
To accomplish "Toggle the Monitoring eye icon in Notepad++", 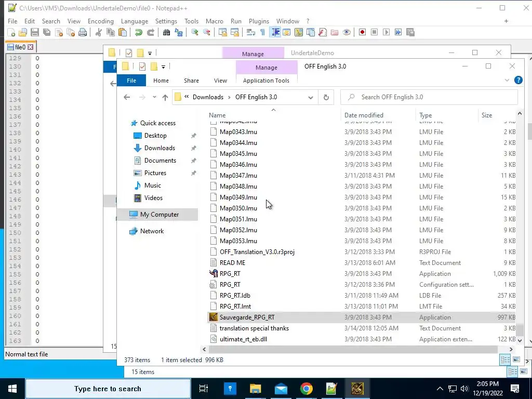I will pos(347,32).
